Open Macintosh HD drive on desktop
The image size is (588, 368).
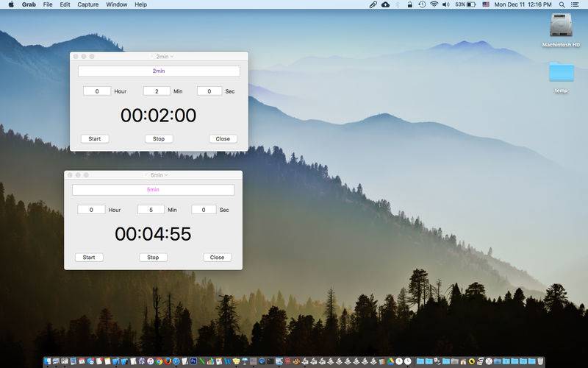(561, 30)
